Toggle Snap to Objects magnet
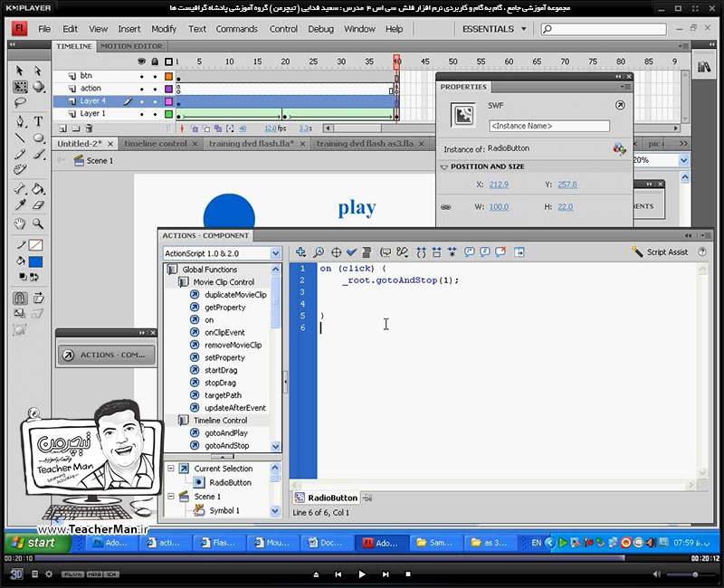 (19, 299)
